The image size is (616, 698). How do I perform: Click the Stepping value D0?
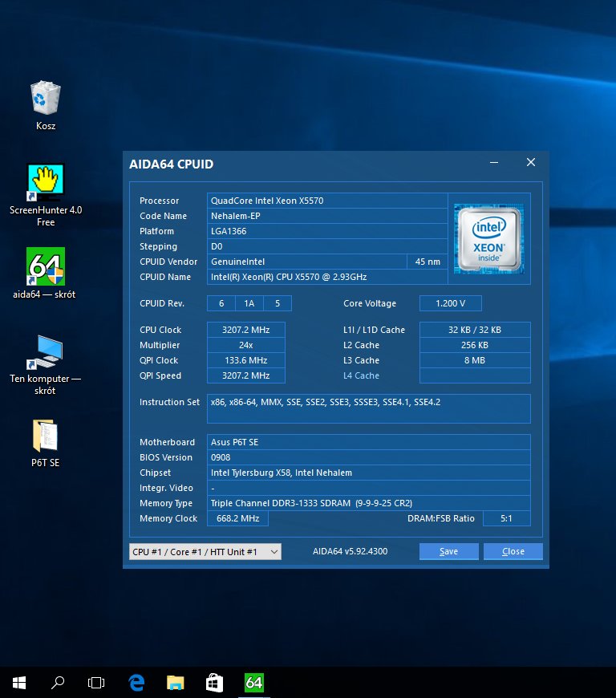327,246
